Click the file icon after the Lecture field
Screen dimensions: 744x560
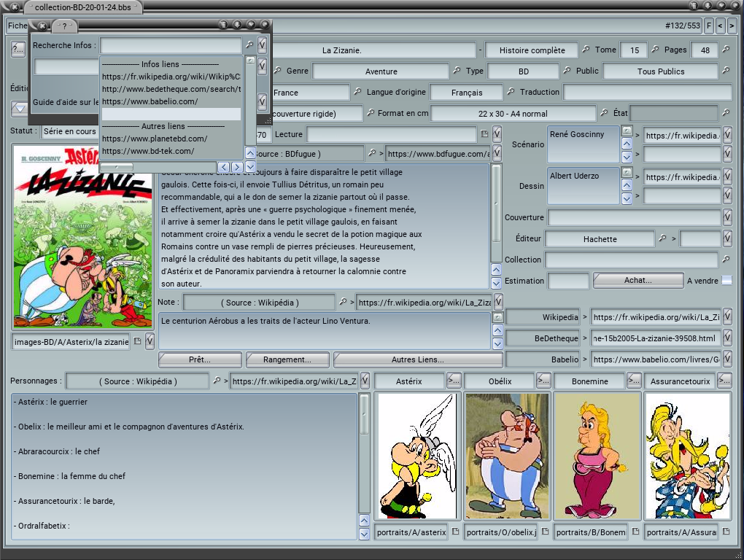[484, 134]
